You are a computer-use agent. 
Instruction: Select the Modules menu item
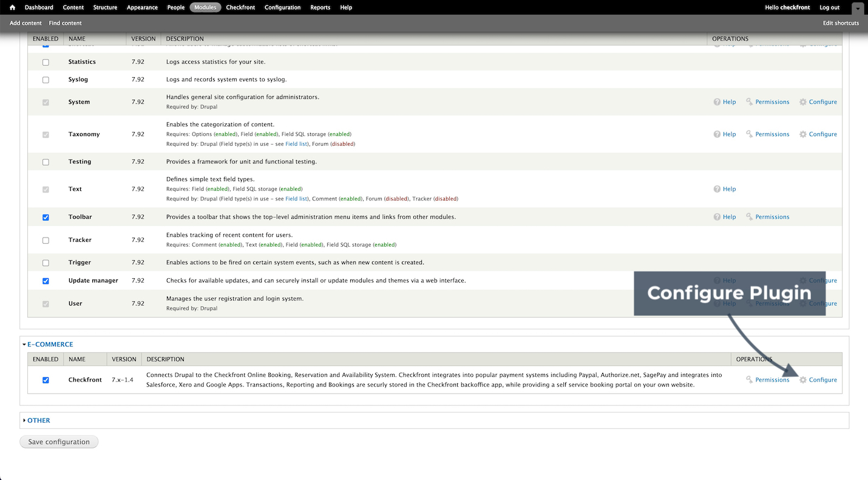pos(205,7)
